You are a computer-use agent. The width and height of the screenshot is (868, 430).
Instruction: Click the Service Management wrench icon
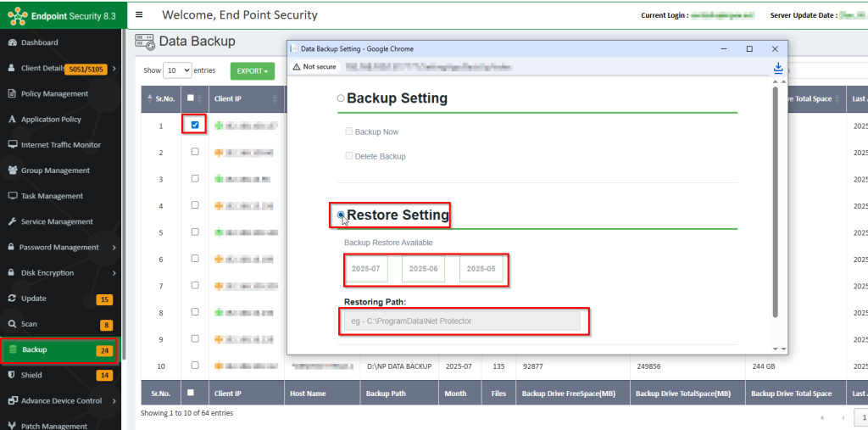click(x=12, y=221)
